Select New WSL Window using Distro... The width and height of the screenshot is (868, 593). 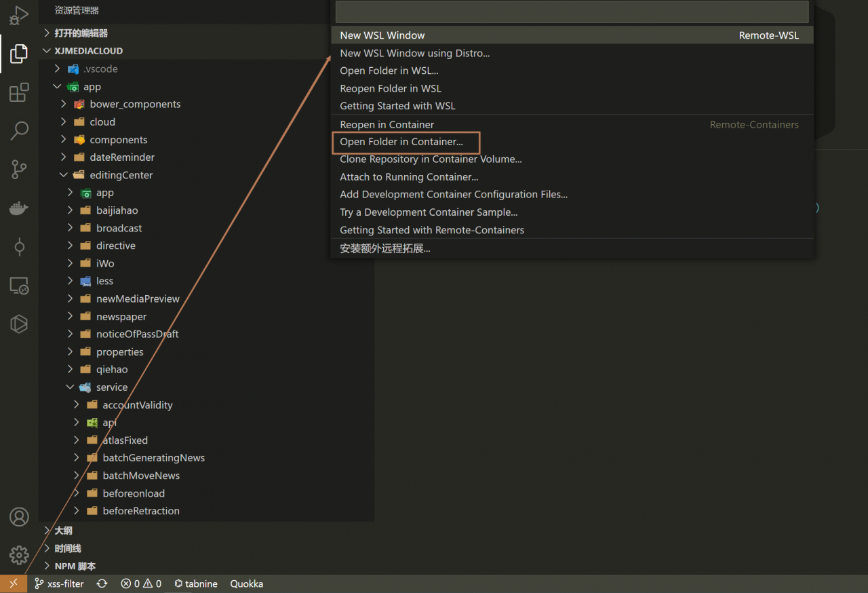pyautogui.click(x=572, y=53)
